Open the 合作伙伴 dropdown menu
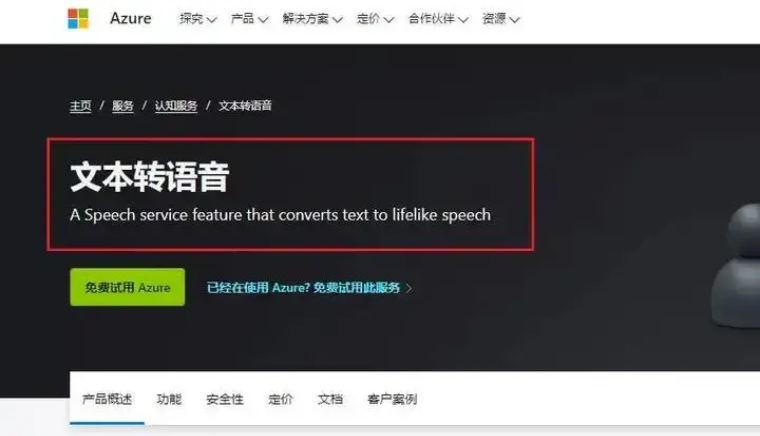The width and height of the screenshot is (760, 436). coord(438,19)
